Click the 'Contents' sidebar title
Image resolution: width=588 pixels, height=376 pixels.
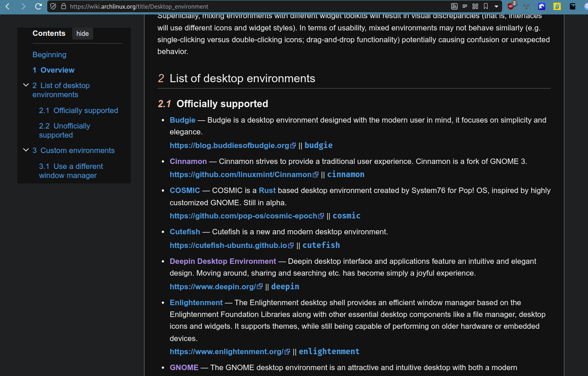(x=49, y=34)
